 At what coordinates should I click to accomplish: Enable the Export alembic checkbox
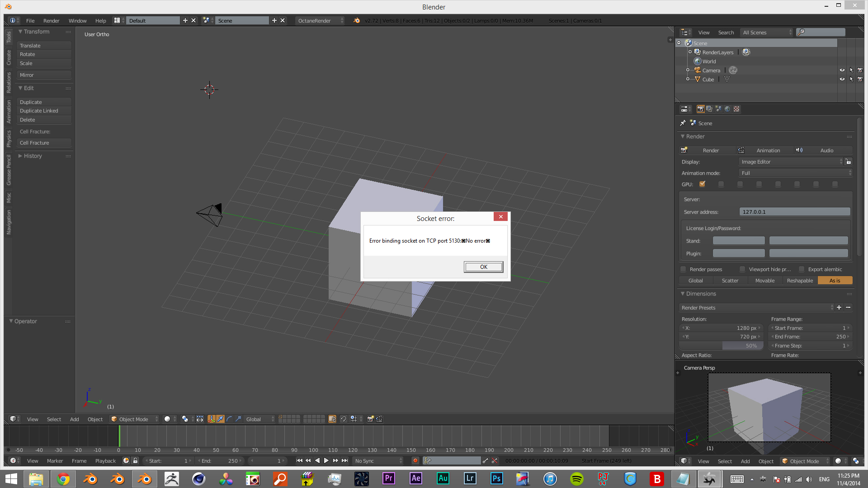pos(802,269)
